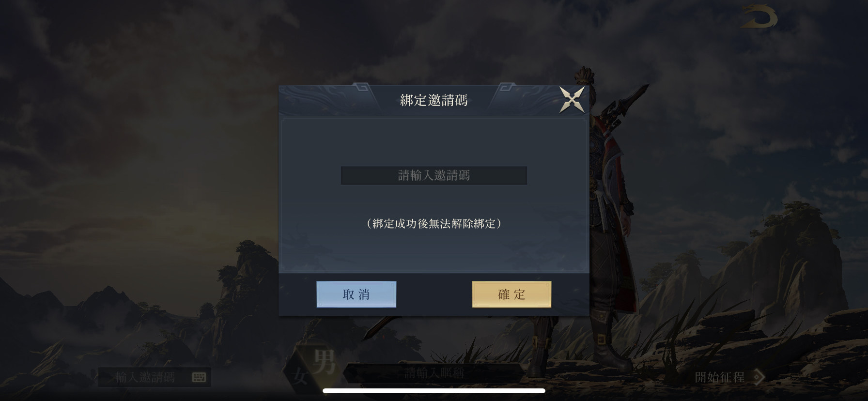Tap the dragon-shaped back arrow icon
Screen dimensions: 868x401
[759, 17]
